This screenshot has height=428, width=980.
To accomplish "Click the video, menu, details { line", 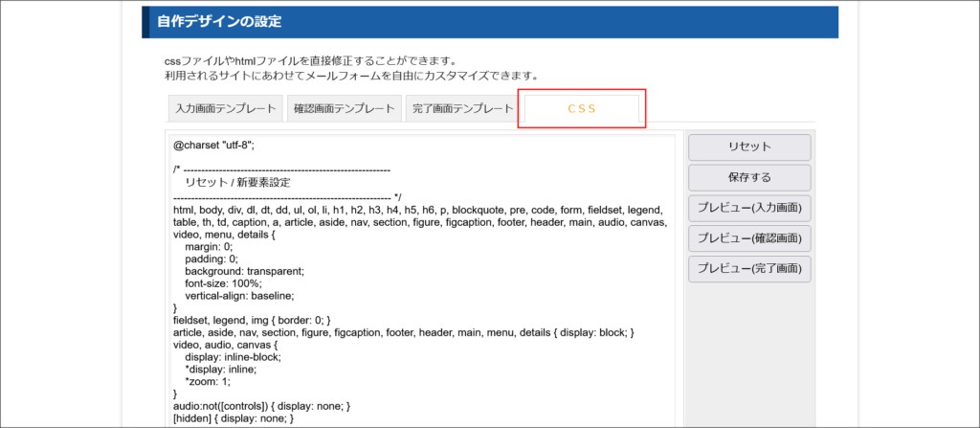I will (224, 234).
